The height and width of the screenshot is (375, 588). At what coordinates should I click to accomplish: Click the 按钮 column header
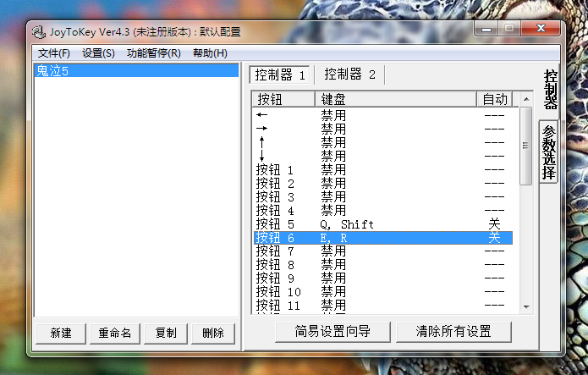coord(283,100)
